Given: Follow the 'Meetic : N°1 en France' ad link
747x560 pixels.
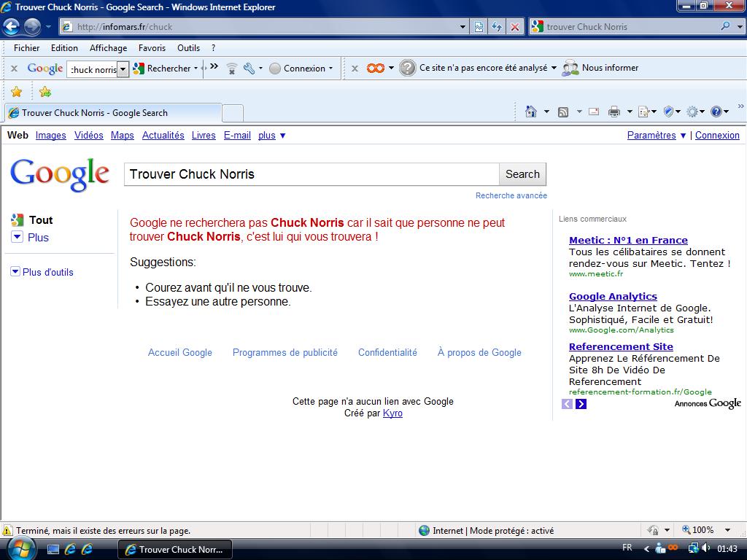Looking at the screenshot, I should (628, 240).
